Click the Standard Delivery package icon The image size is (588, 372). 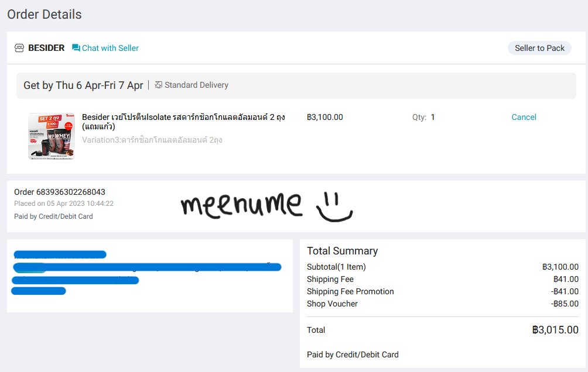(159, 85)
